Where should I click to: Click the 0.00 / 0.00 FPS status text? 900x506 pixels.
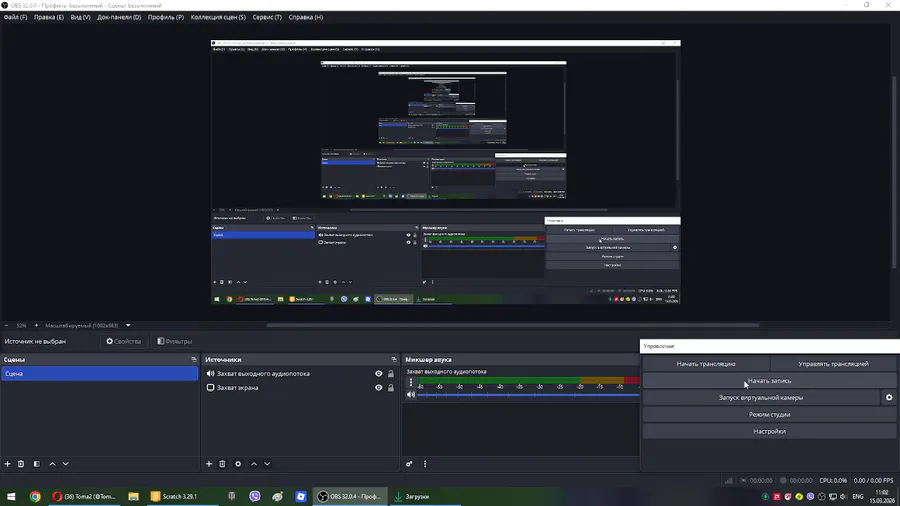click(x=873, y=480)
